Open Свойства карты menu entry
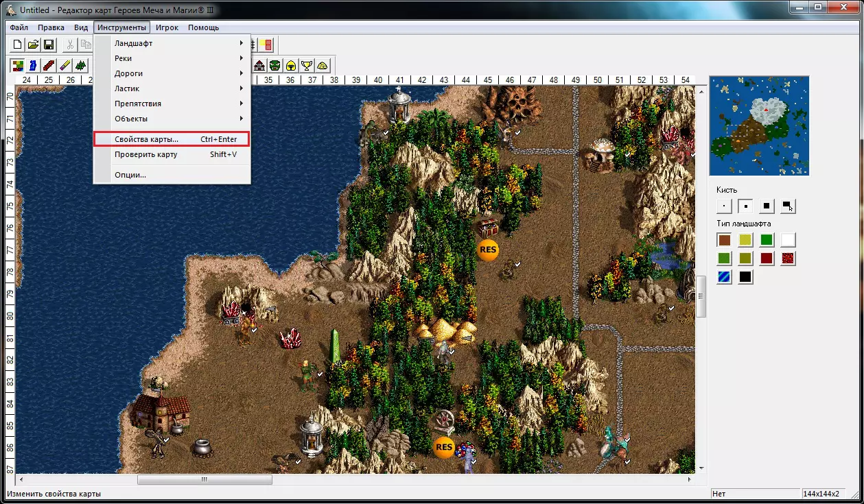This screenshot has width=864, height=504. (172, 139)
